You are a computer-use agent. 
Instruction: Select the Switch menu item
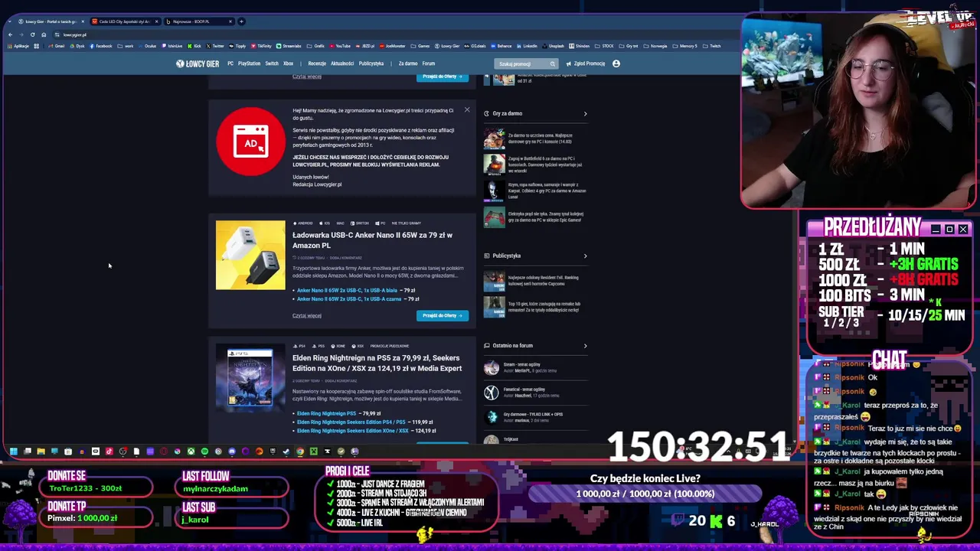pyautogui.click(x=272, y=64)
